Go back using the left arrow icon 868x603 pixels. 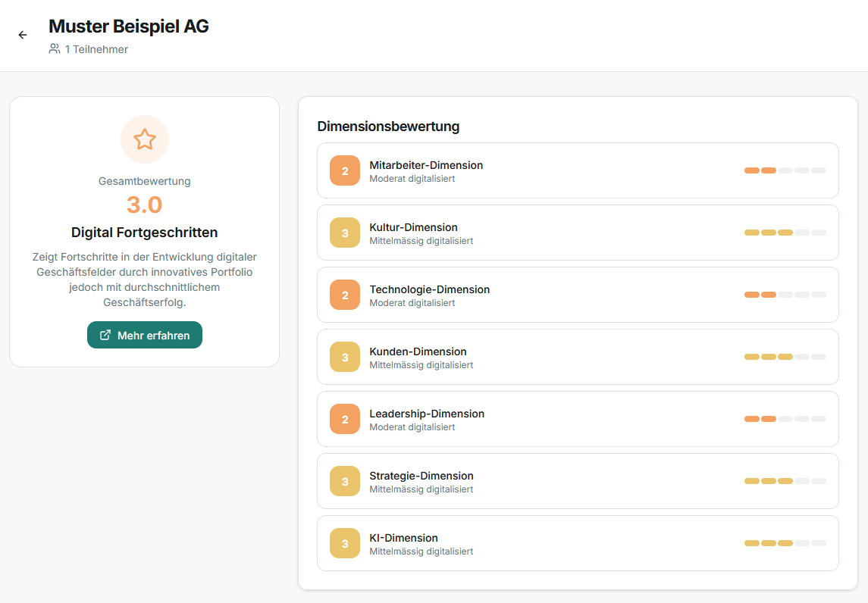point(23,35)
